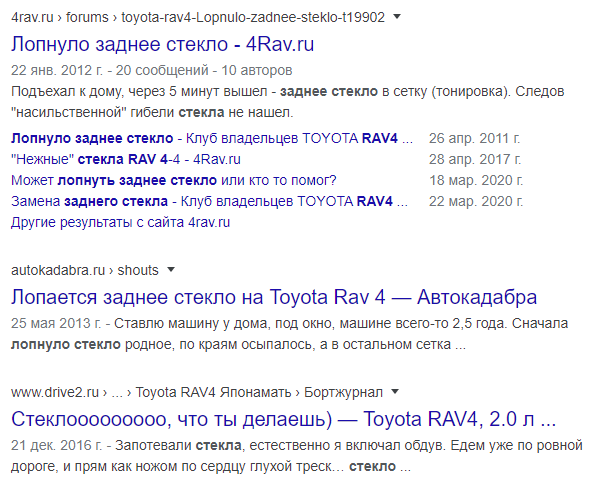The image size is (606, 488).
Task: Open 'Стеклооооооо, что ты делаешь)' drive2 result
Action: click(x=283, y=419)
